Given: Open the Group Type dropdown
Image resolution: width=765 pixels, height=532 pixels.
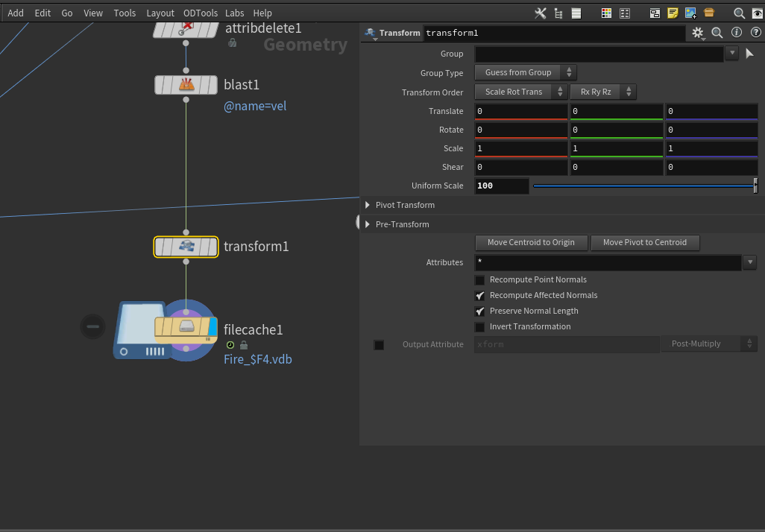Looking at the screenshot, I should click(x=526, y=73).
